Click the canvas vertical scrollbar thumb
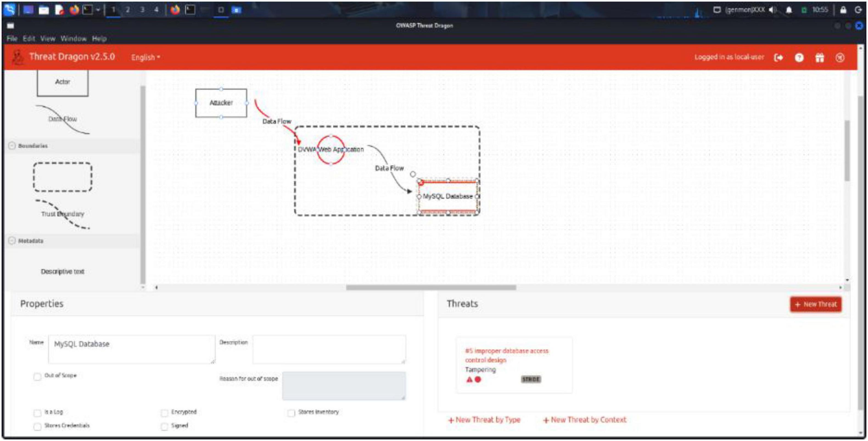 tap(847, 150)
